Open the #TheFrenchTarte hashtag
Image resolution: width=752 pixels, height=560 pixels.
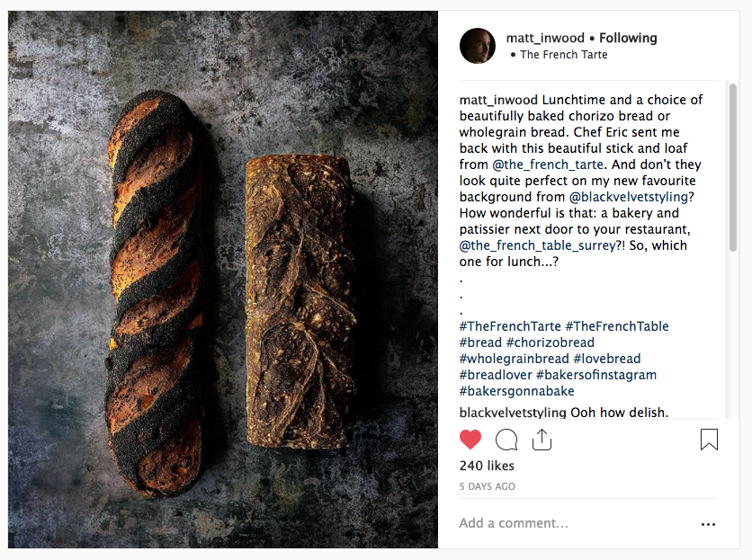point(510,326)
